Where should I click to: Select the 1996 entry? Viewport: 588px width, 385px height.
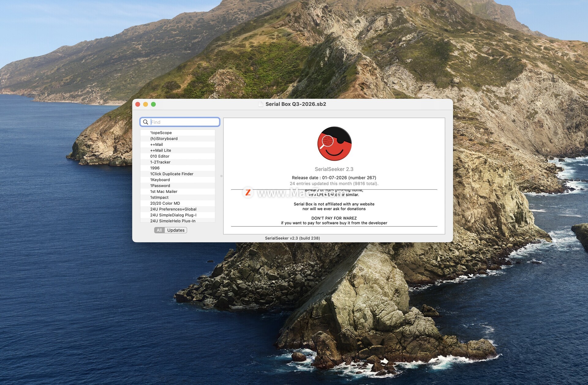(178, 168)
